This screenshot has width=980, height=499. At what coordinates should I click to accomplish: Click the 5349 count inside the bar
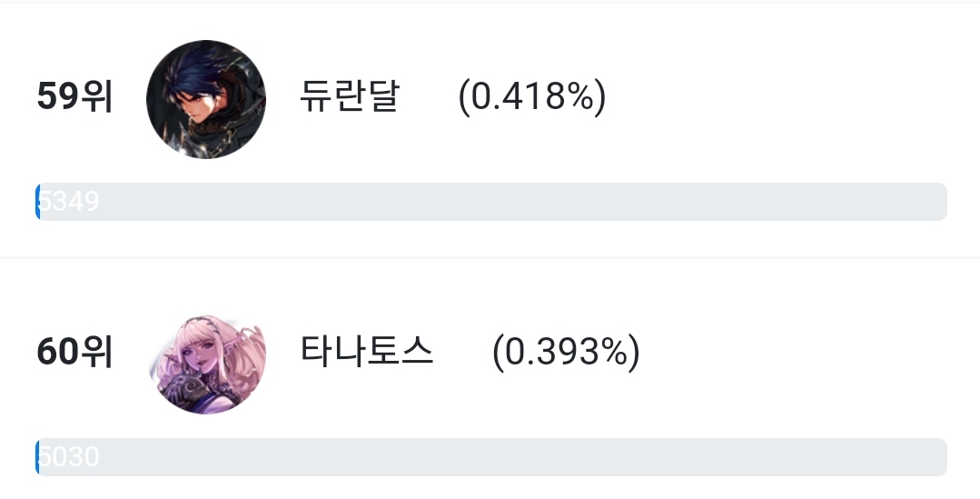pyautogui.click(x=69, y=202)
